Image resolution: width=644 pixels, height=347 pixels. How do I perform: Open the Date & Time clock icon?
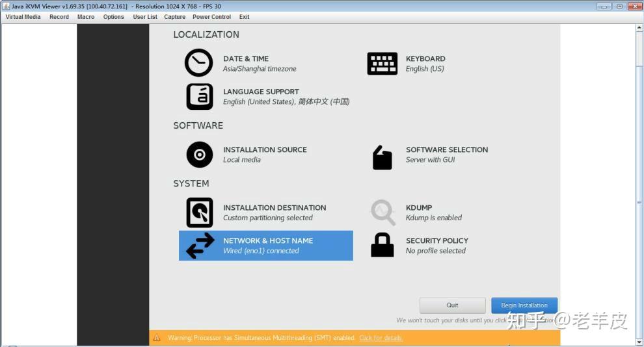199,63
